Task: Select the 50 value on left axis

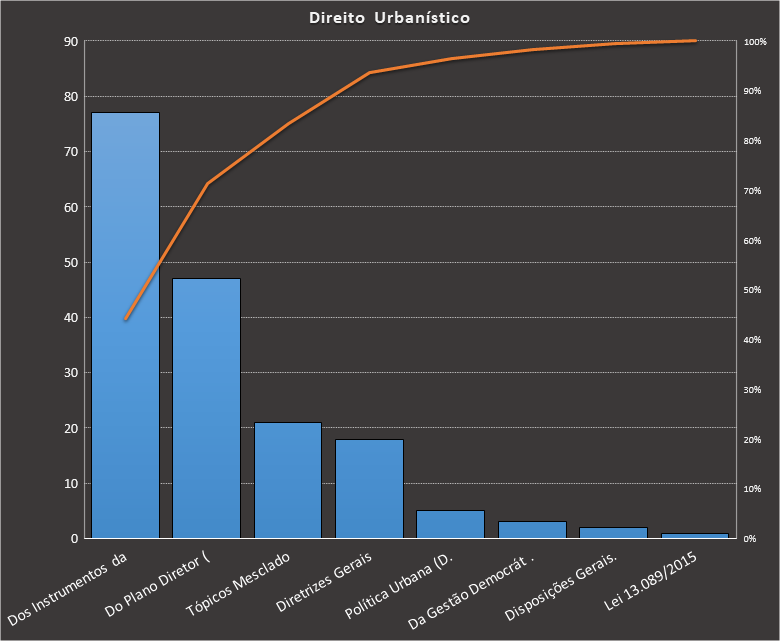Action: tap(71, 263)
